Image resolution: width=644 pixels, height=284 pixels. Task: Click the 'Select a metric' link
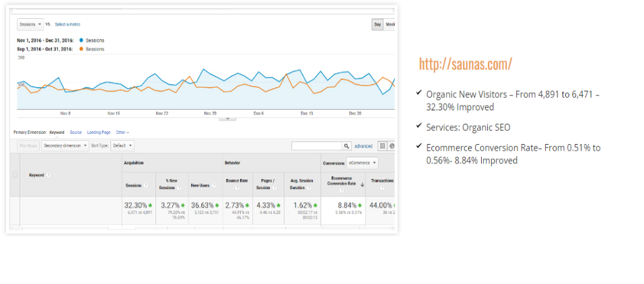(x=68, y=25)
